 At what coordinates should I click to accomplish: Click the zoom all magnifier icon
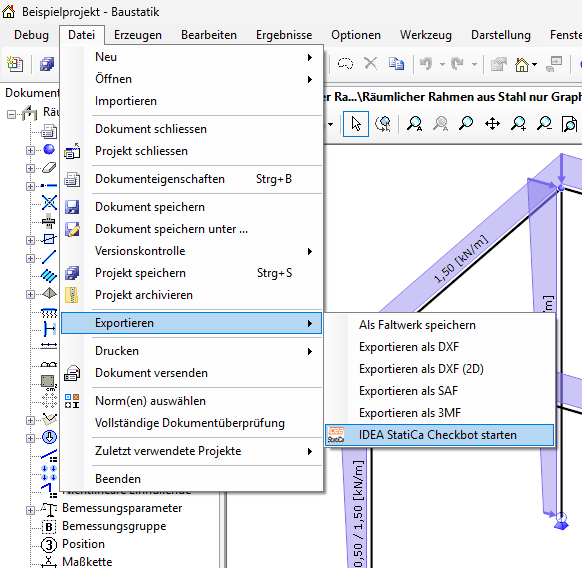tap(414, 124)
